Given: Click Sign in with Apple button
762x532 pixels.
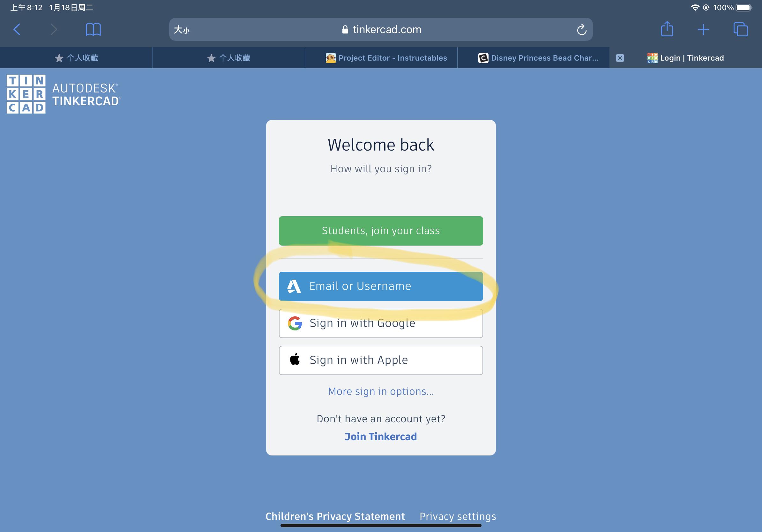Looking at the screenshot, I should 381,360.
